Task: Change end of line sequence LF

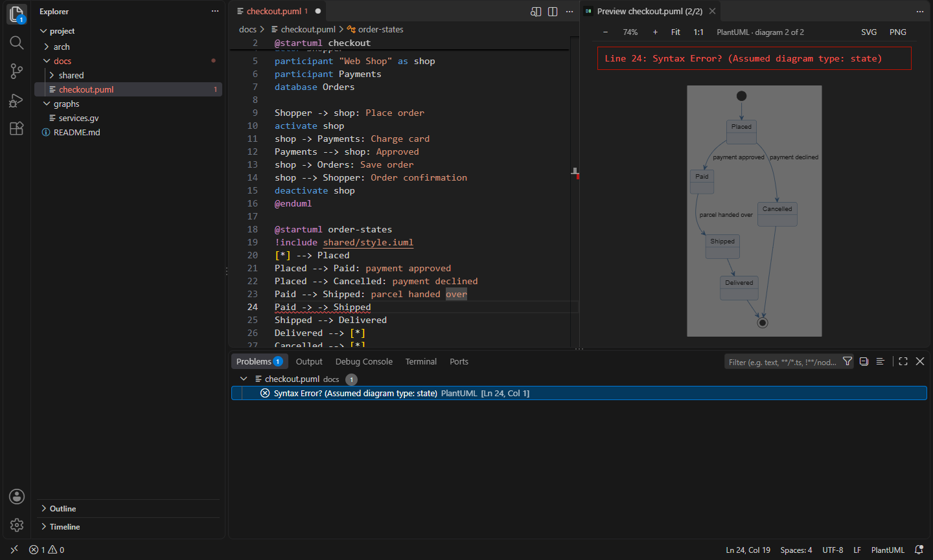Action: (857, 550)
